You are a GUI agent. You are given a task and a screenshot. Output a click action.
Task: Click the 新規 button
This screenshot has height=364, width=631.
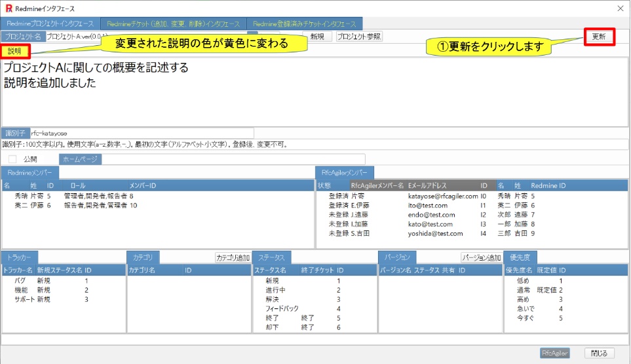coord(317,37)
